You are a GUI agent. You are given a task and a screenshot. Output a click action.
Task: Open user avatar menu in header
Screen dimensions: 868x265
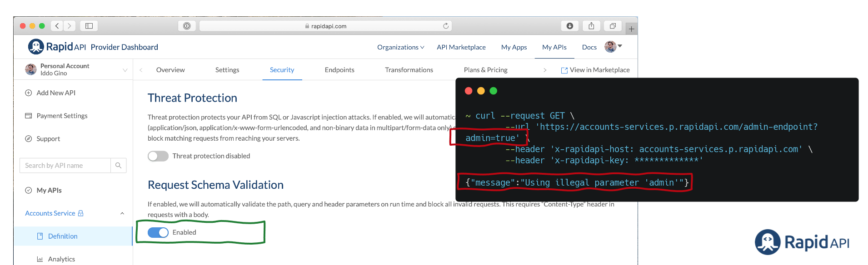coord(610,47)
